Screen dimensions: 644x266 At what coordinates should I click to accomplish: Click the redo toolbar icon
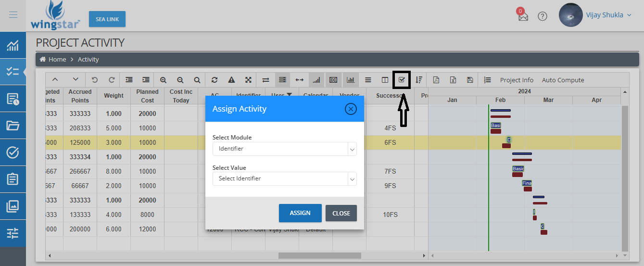coord(112,80)
